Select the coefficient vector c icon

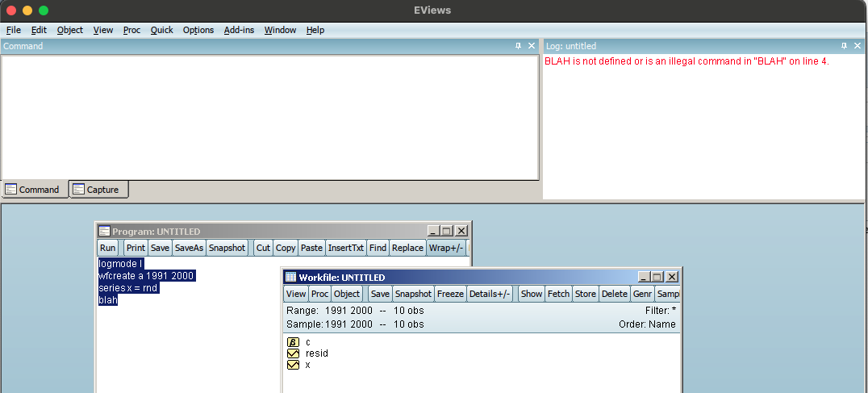click(x=293, y=342)
